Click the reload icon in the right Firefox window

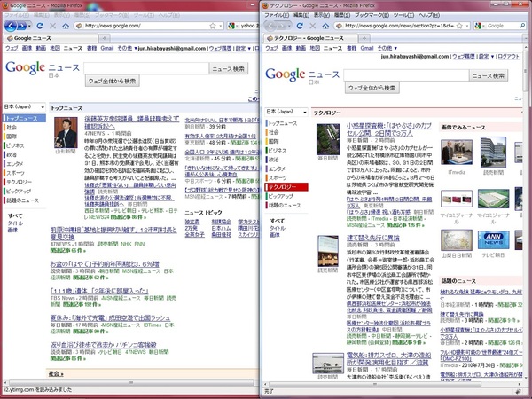tap(301, 27)
